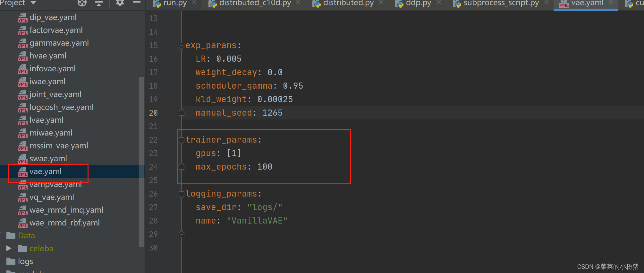This screenshot has width=644, height=273.
Task: Switch to the ddp.py tab
Action: coord(418,3)
